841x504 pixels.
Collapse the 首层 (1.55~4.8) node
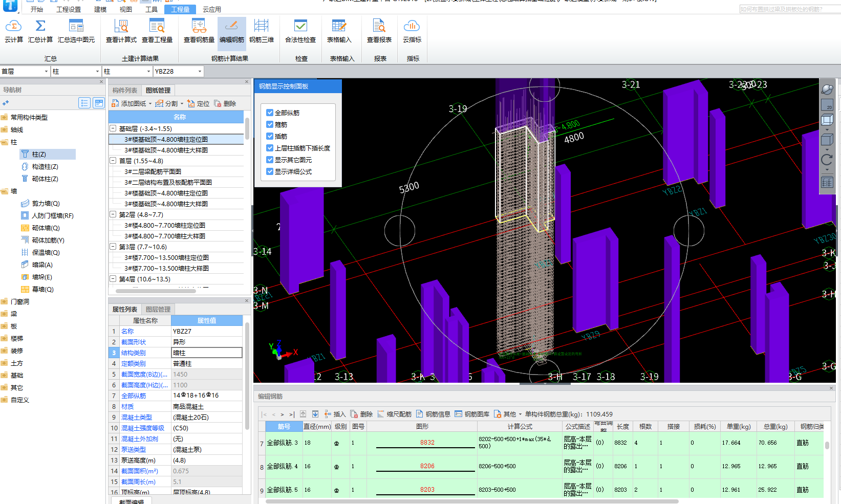113,161
